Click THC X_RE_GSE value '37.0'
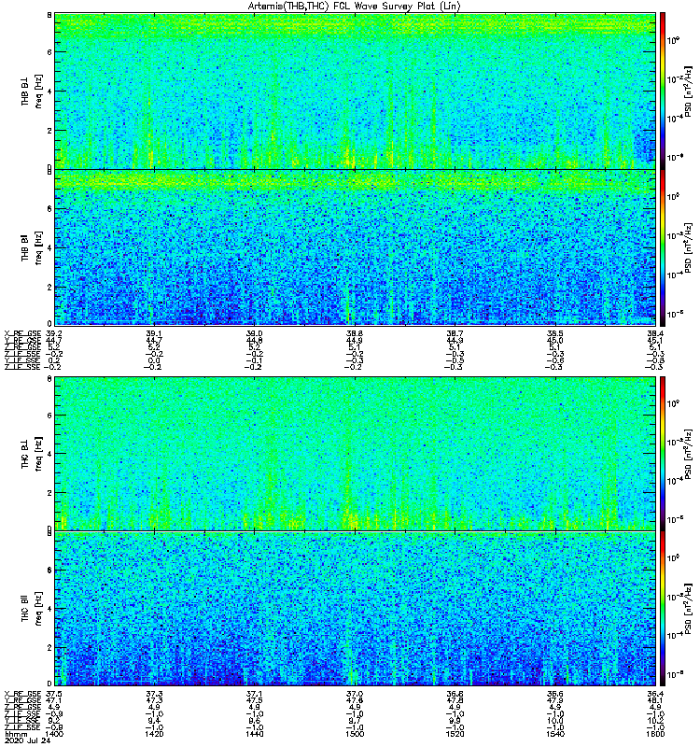Image resolution: width=700 pixels, height=747 pixels. tap(355, 694)
